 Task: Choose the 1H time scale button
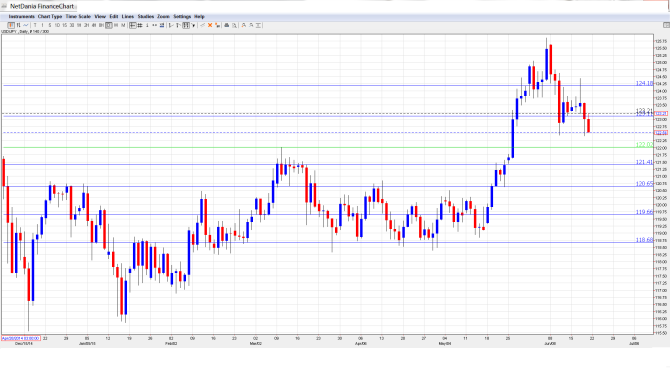[79, 25]
